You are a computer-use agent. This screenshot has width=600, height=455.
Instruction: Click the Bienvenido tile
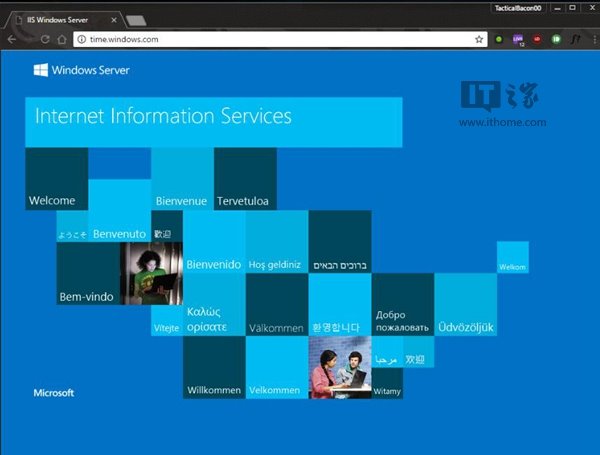(x=214, y=241)
